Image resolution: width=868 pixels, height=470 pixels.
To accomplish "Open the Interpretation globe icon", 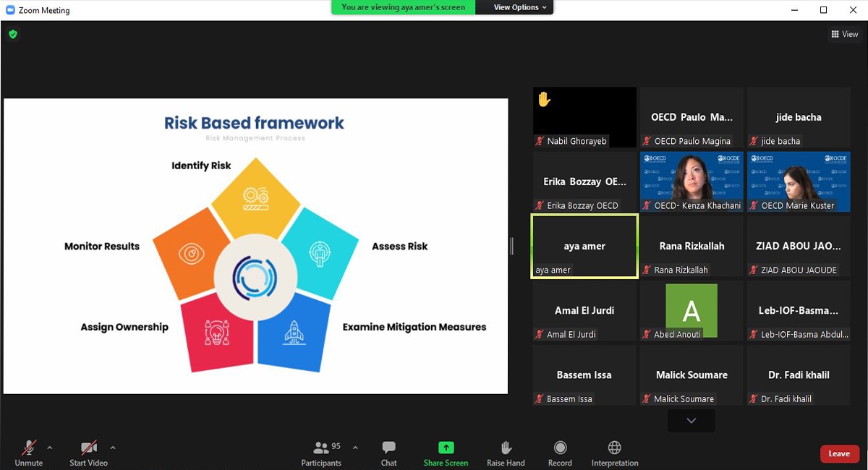I will (614, 448).
